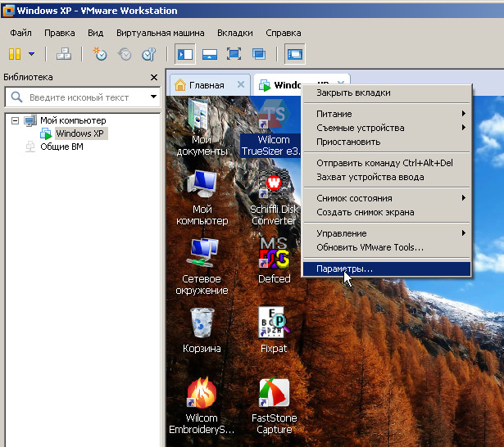Expand the Питание submenu

[x=387, y=114]
